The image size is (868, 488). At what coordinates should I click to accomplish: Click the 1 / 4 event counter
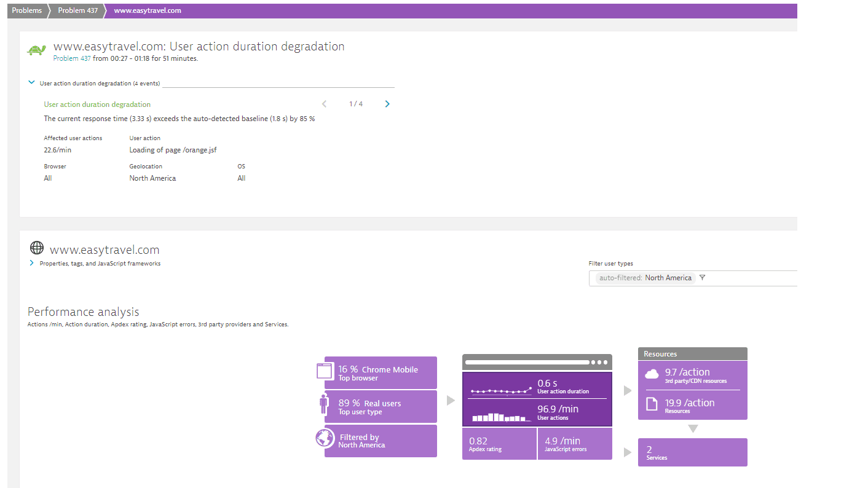356,104
